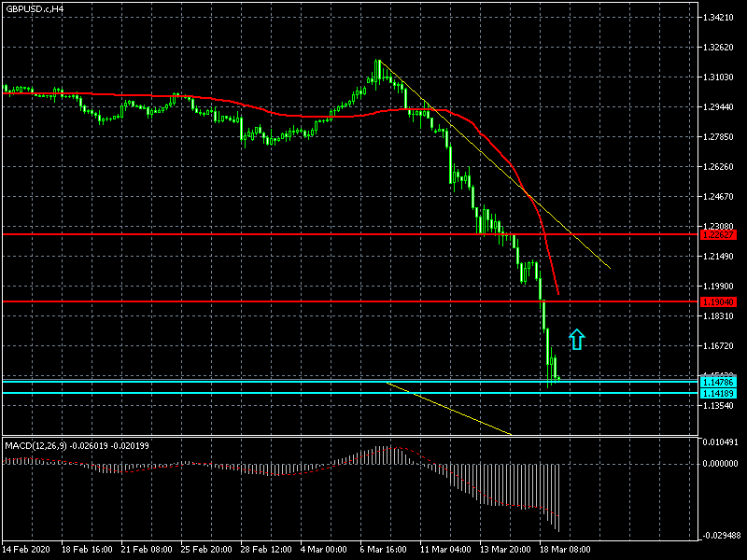Image resolution: width=747 pixels, height=560 pixels.
Task: Click the MACD 0.010491 scale value
Action: 719,442
